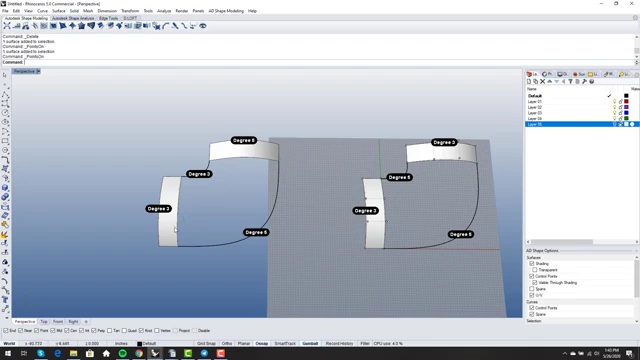The width and height of the screenshot is (640, 360).
Task: Open File Explorer from the taskbar
Action: tap(73, 353)
